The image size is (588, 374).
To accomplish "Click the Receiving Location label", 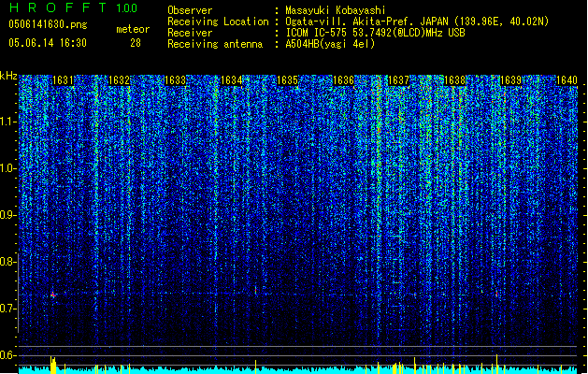I will click(x=218, y=22).
